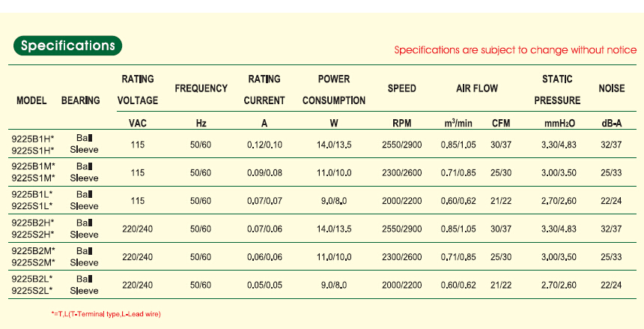
Task: Click model 9225S2L* in last row
Action: click(x=31, y=291)
